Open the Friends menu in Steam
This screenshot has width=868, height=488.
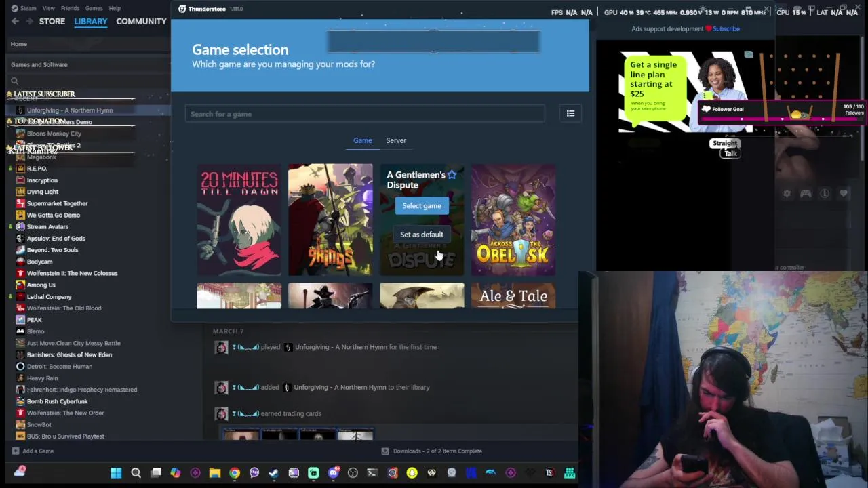coord(70,8)
